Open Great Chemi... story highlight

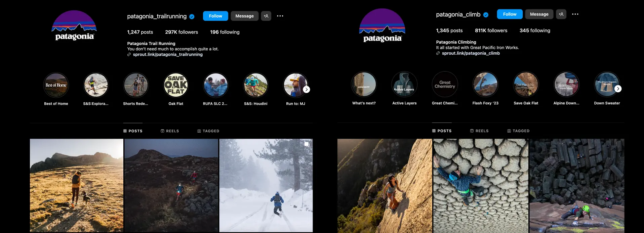(445, 84)
